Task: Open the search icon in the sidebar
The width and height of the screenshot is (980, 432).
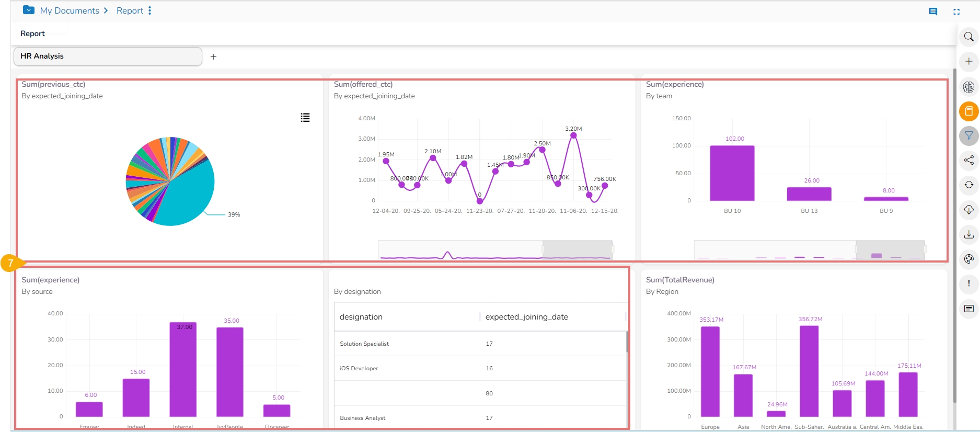Action: 969,37
